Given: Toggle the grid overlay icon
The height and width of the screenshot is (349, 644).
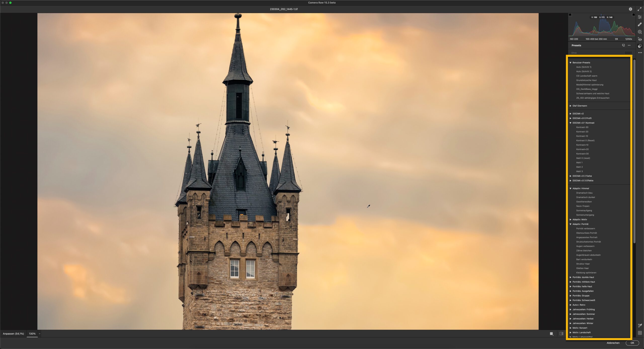Looking at the screenshot, I should click(x=640, y=333).
